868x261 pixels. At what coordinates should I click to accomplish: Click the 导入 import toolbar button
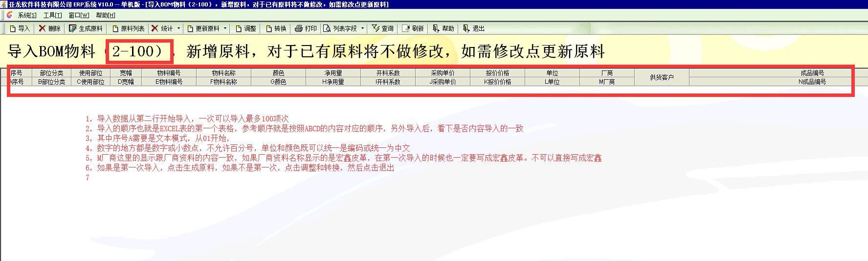(x=20, y=28)
